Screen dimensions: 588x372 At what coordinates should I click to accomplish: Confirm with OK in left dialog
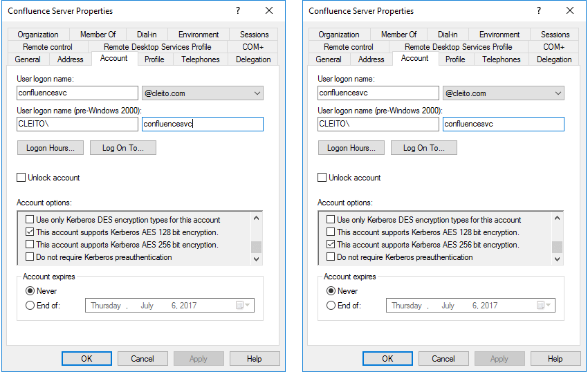[x=86, y=358]
